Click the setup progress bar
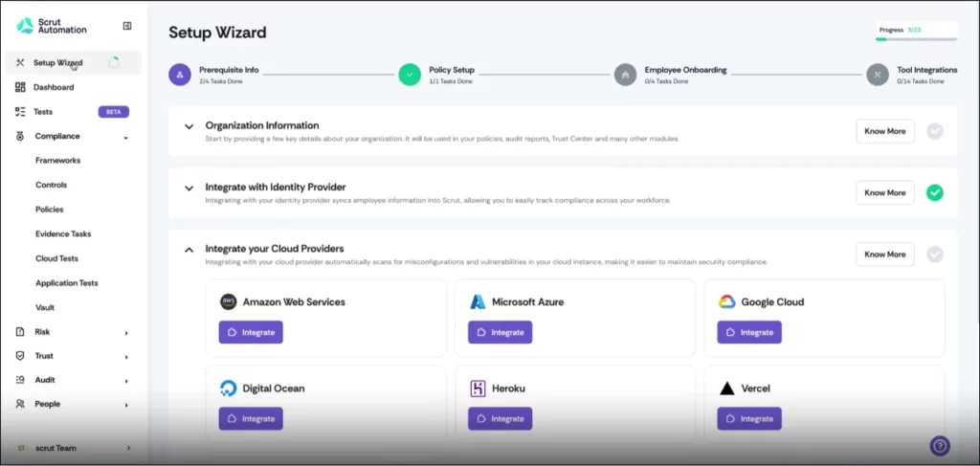 (x=916, y=39)
